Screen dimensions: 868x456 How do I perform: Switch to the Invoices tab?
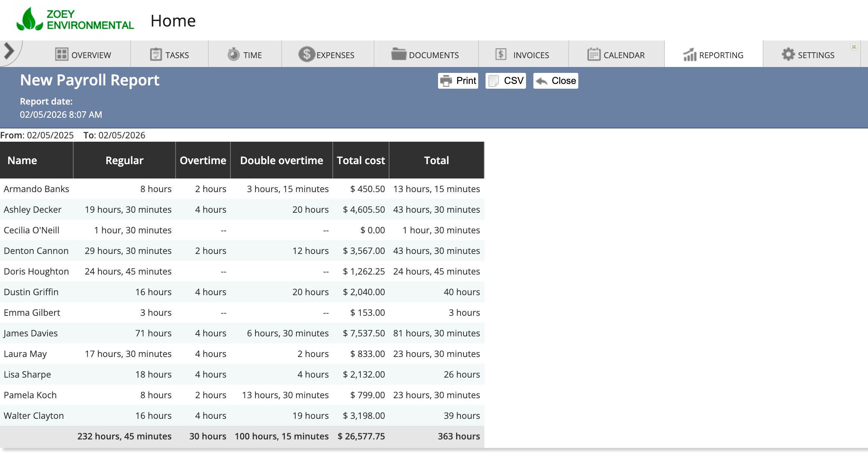[x=530, y=55]
